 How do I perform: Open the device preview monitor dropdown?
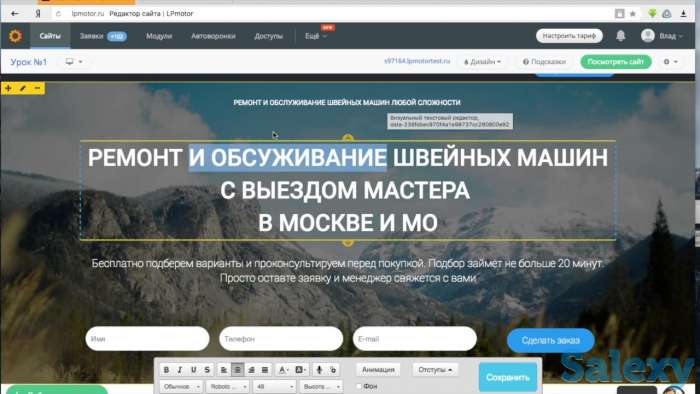point(74,62)
